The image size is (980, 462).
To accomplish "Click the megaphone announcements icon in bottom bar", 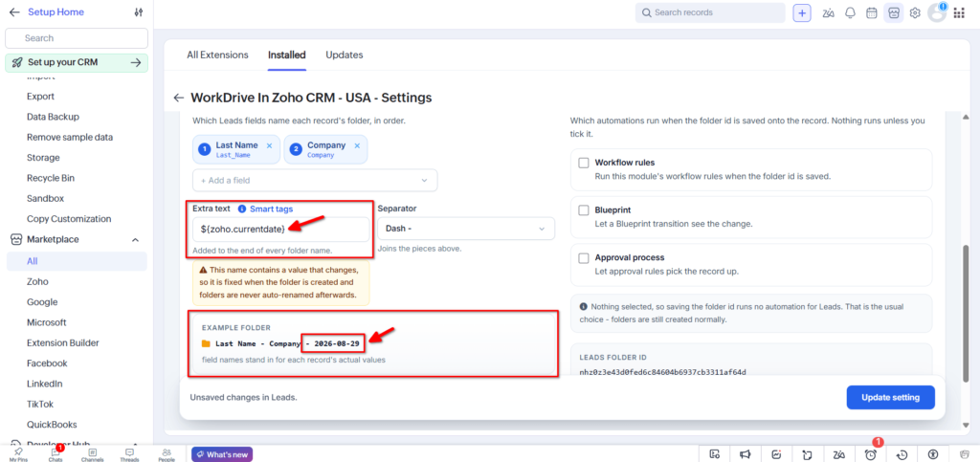I will pyautogui.click(x=746, y=454).
